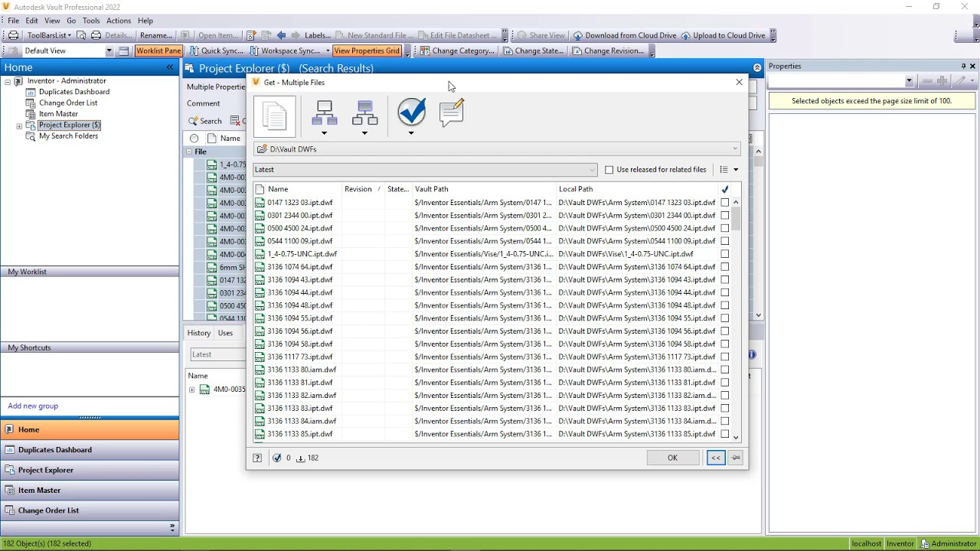Click Administrator user icon in status bar

pyautogui.click(x=925, y=543)
